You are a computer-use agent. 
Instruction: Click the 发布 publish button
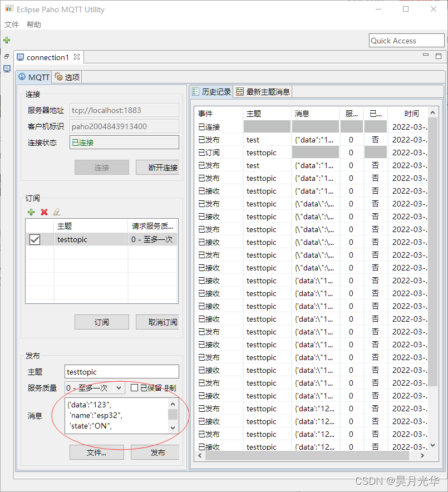pos(155,452)
